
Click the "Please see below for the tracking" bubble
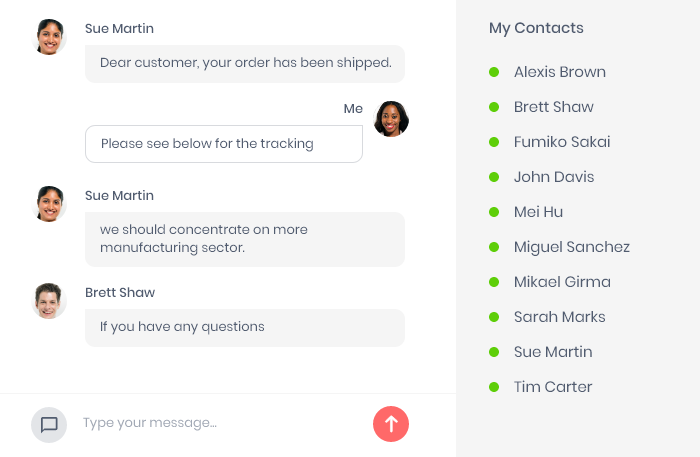point(223,144)
